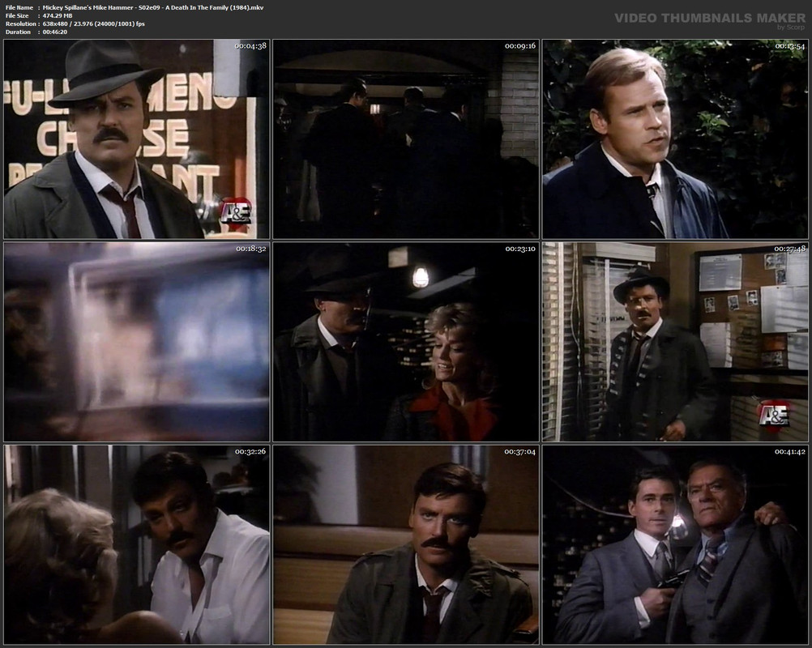Click the Resolution label
The height and width of the screenshot is (648, 812).
coord(21,23)
